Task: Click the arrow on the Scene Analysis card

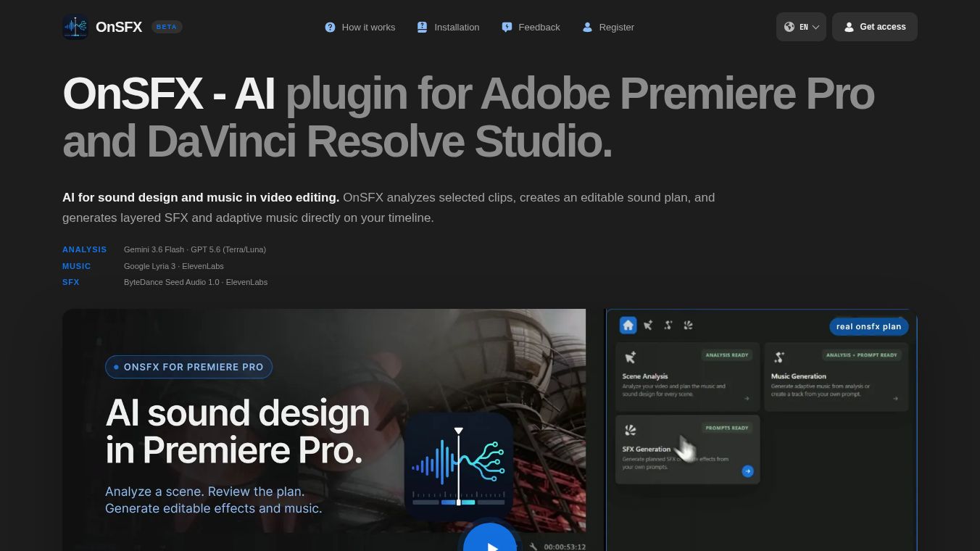Action: (747, 398)
